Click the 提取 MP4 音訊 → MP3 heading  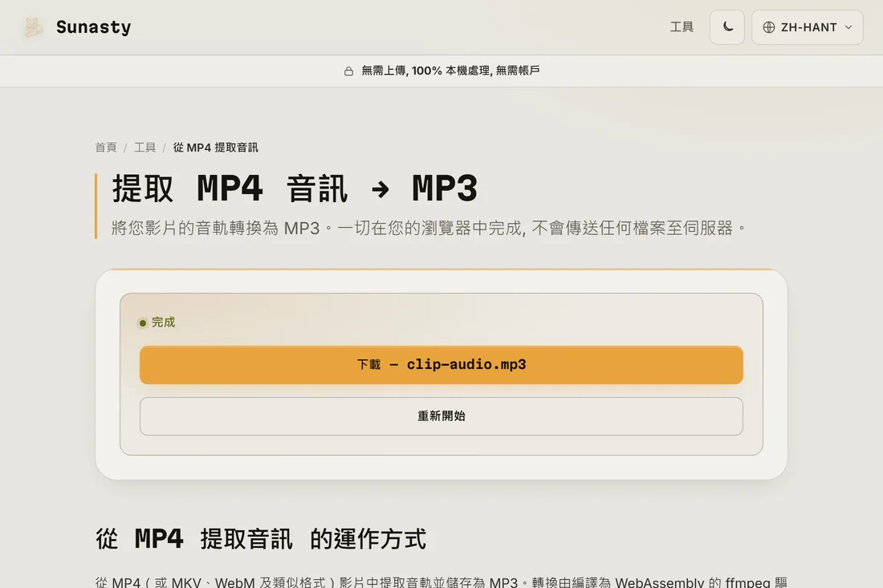(295, 189)
